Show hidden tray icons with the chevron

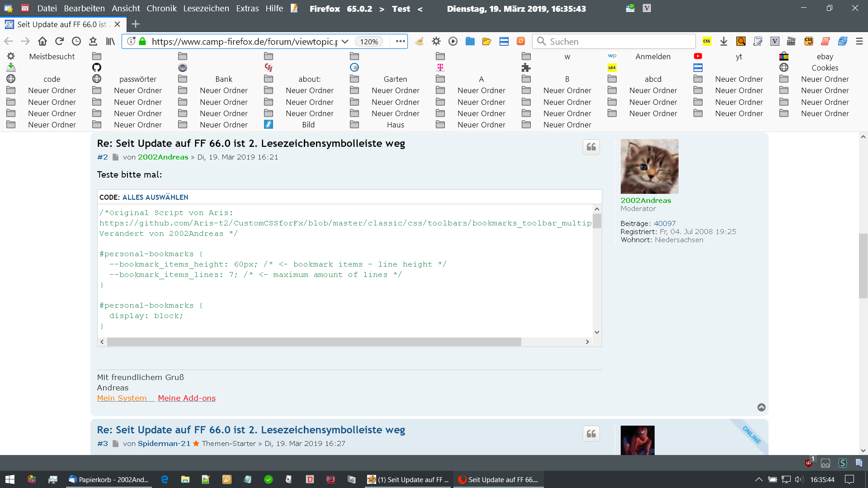click(x=759, y=479)
